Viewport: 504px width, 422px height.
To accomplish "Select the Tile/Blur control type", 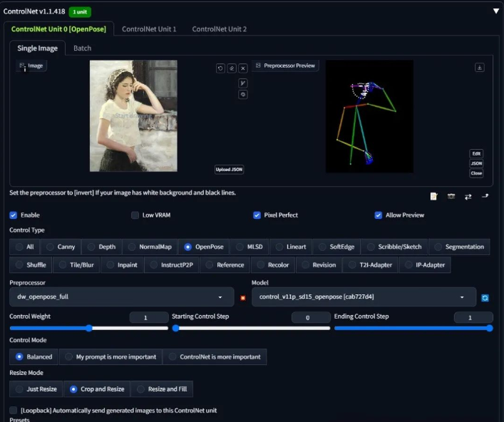I will click(x=76, y=265).
